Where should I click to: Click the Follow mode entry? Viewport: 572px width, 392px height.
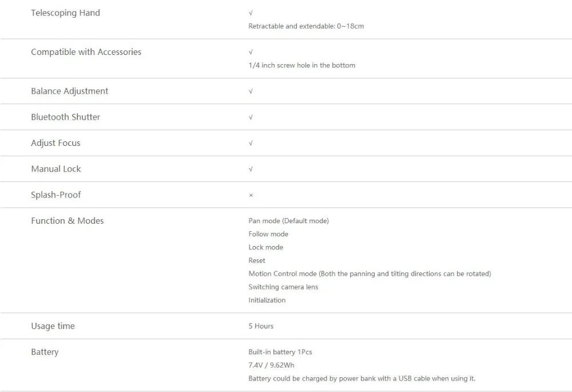point(268,234)
